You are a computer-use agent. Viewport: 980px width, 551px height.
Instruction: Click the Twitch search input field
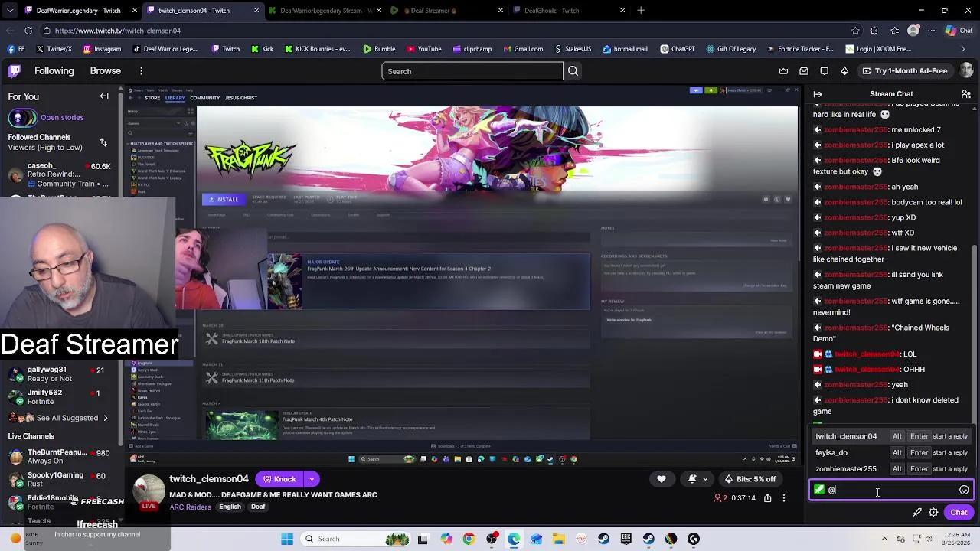[x=472, y=71]
